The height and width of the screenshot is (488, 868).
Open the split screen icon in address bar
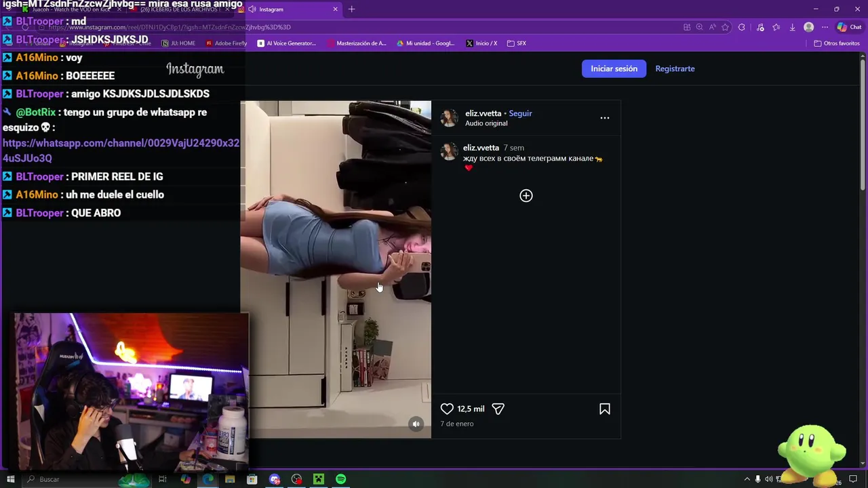687,27
